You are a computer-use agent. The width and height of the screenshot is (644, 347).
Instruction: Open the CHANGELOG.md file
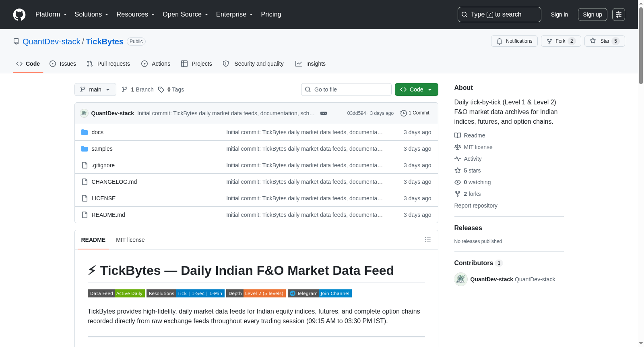click(114, 182)
